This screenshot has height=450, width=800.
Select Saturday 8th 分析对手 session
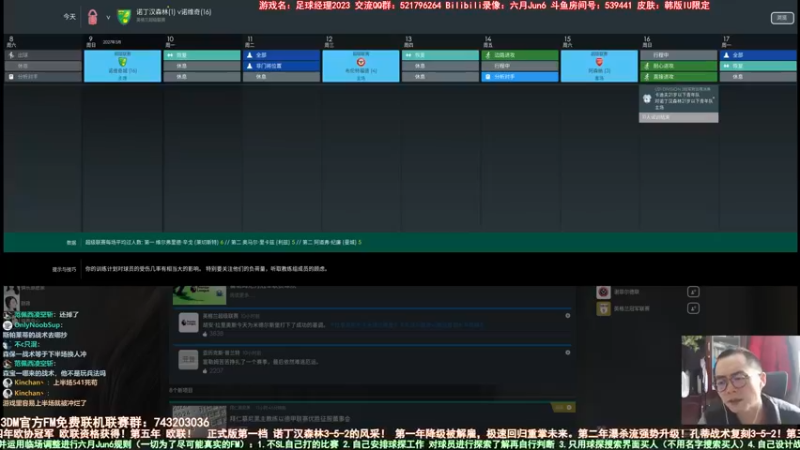click(43, 77)
